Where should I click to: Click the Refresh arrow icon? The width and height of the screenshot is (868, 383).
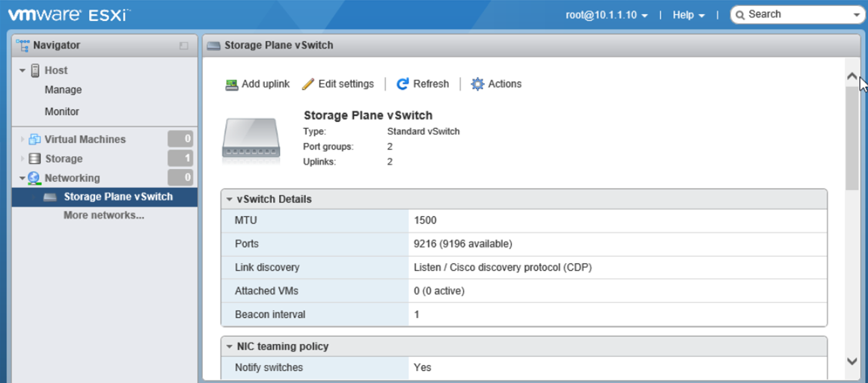(403, 85)
